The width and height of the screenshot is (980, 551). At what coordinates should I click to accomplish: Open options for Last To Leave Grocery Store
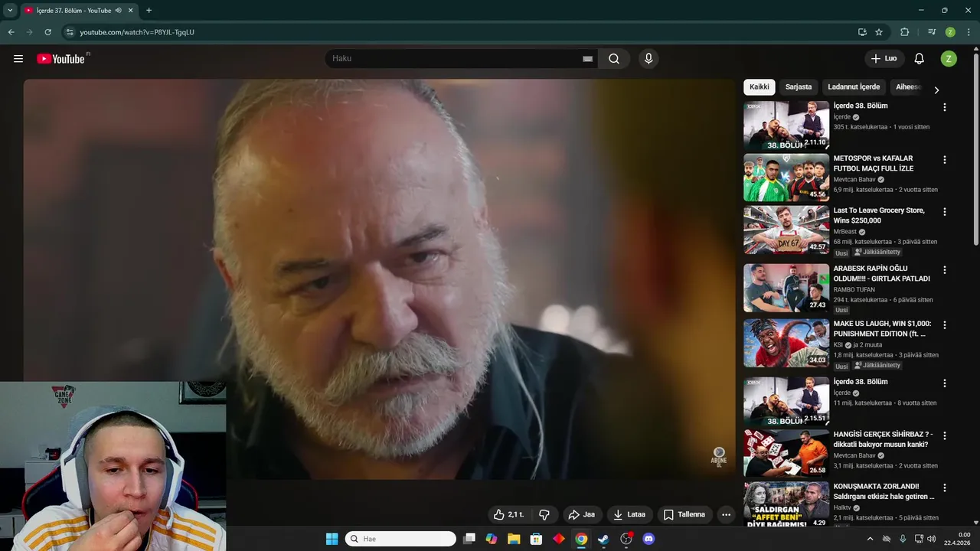pos(944,212)
